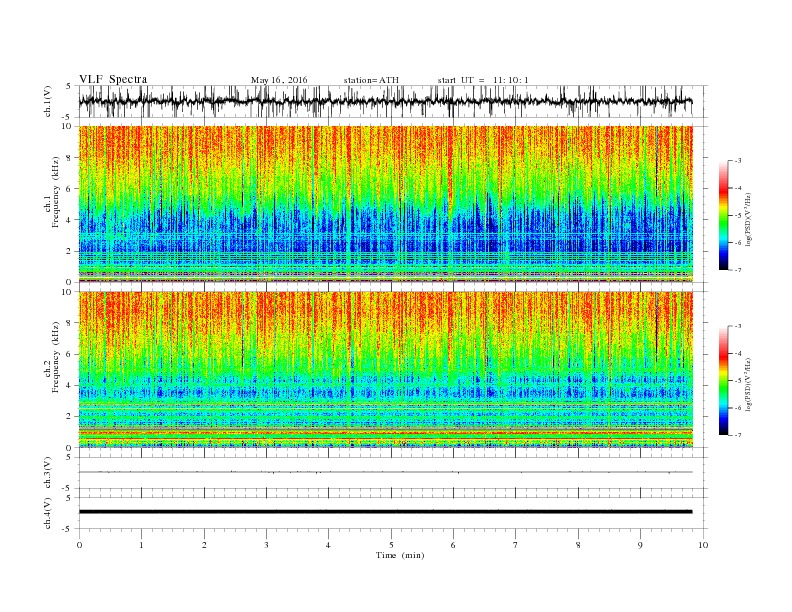Click the ch.1 spectrogram color bar

point(723,216)
